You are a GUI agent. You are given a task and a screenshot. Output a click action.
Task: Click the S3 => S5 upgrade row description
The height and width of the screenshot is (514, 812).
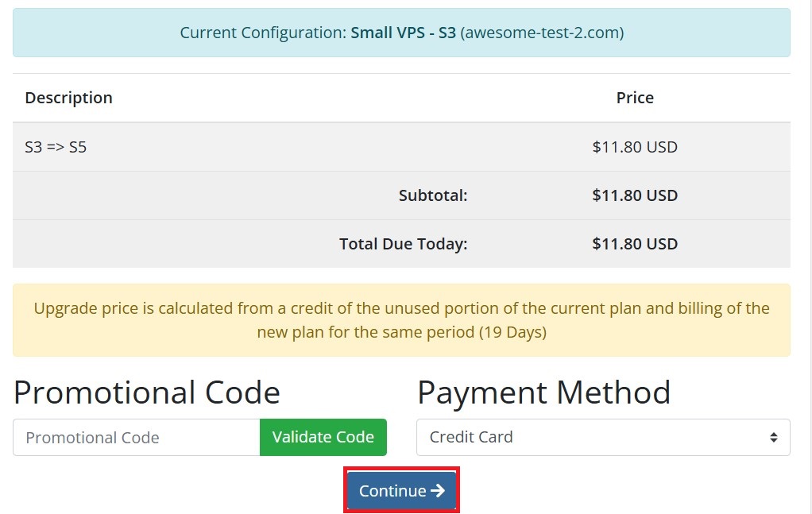tap(56, 147)
